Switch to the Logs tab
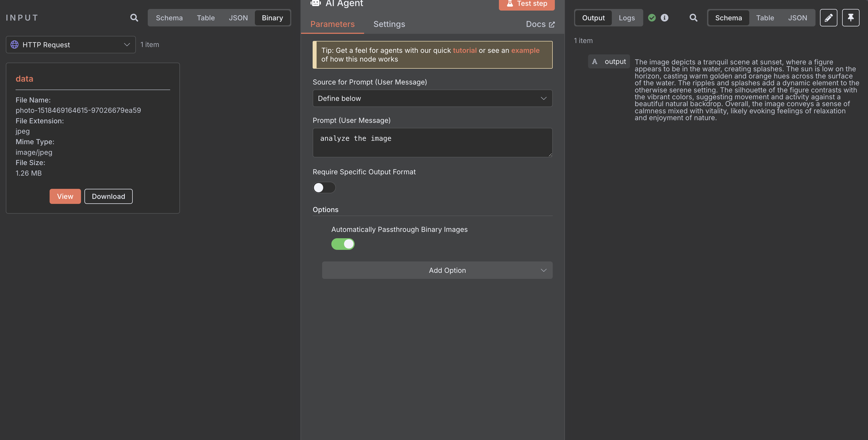Screen dimensions: 868x440 626,17
